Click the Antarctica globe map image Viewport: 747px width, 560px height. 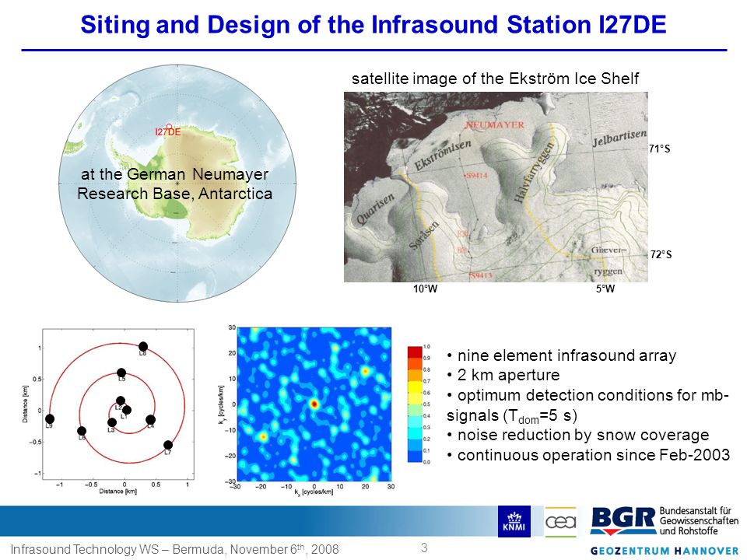tap(177, 184)
